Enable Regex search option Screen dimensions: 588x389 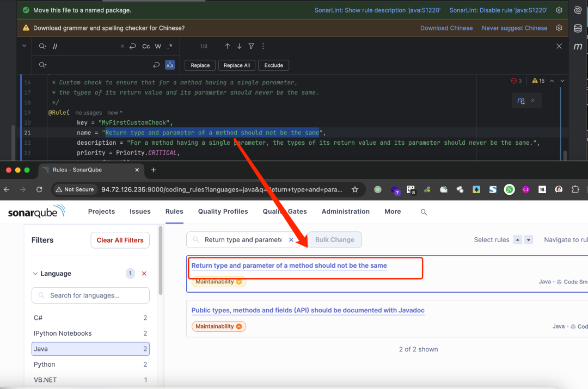pyautogui.click(x=170, y=47)
